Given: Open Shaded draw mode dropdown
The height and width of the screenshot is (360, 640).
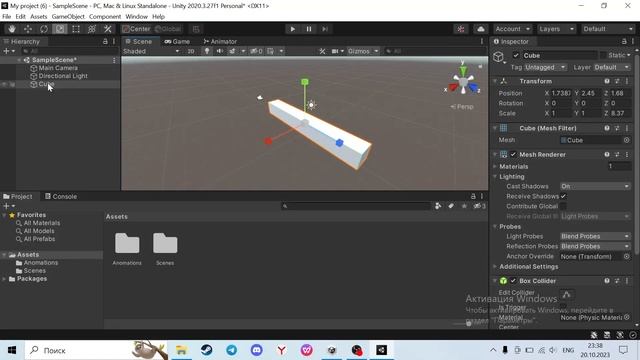Looking at the screenshot, I should click(151, 51).
